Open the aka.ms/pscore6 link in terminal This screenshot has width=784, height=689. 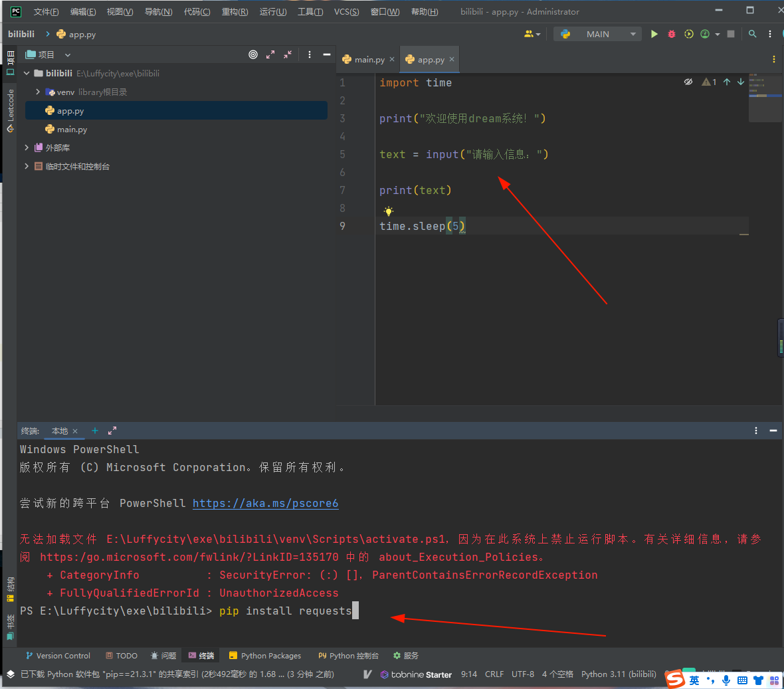point(265,503)
